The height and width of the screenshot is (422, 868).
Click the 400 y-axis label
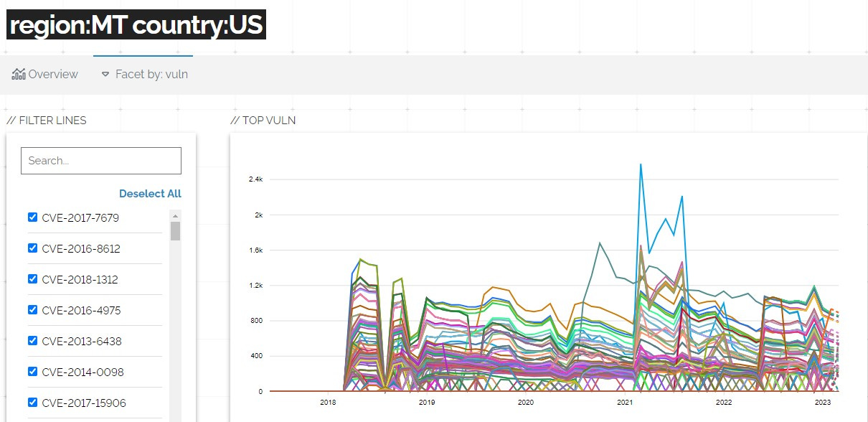(258, 356)
